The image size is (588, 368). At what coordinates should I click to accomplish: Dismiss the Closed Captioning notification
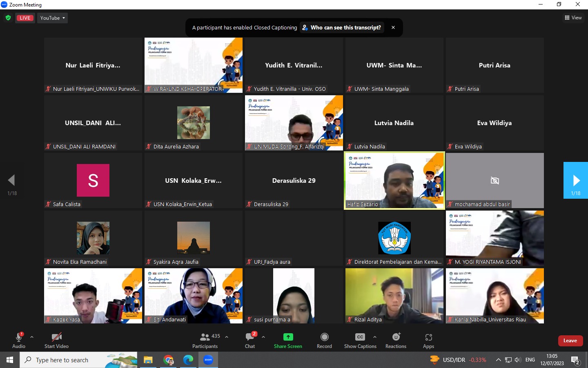[393, 27]
